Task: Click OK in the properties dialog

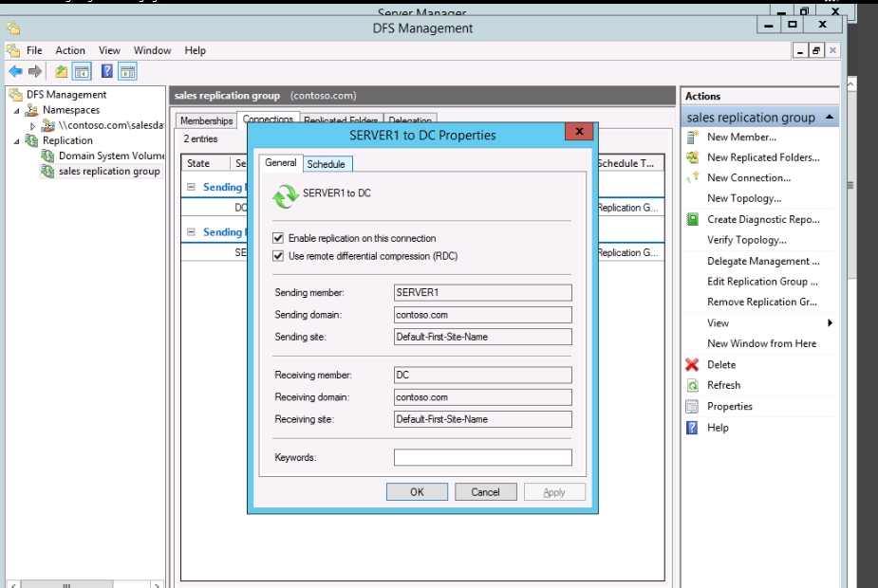Action: point(417,492)
